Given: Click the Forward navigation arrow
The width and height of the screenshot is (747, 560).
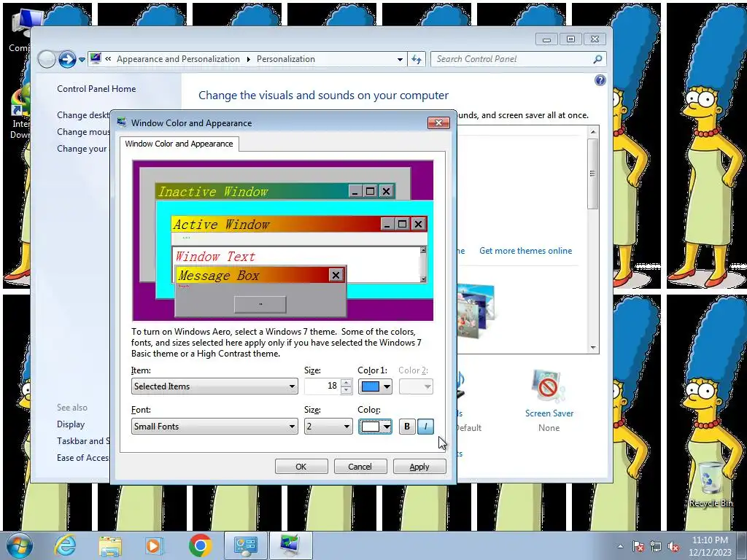Looking at the screenshot, I should 67,60.
